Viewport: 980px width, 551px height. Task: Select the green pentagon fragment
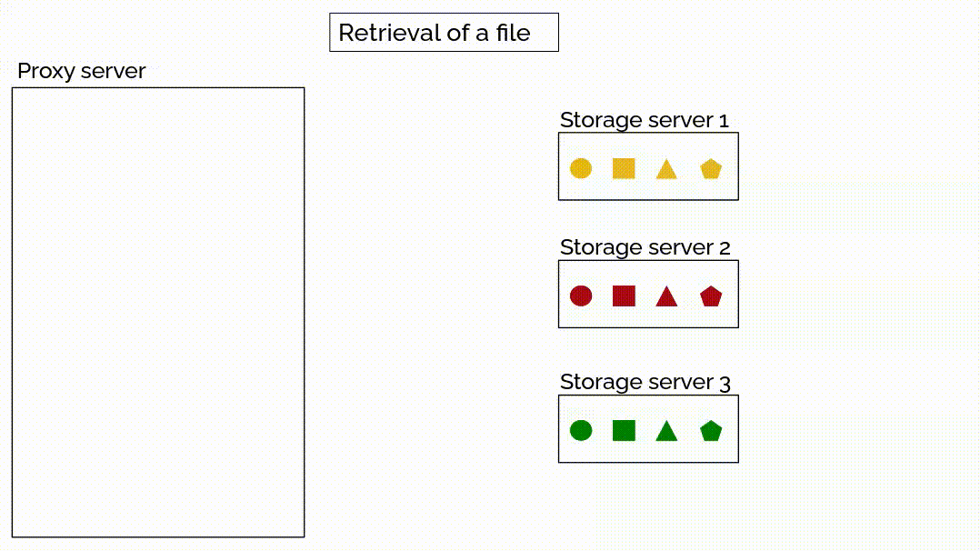711,431
